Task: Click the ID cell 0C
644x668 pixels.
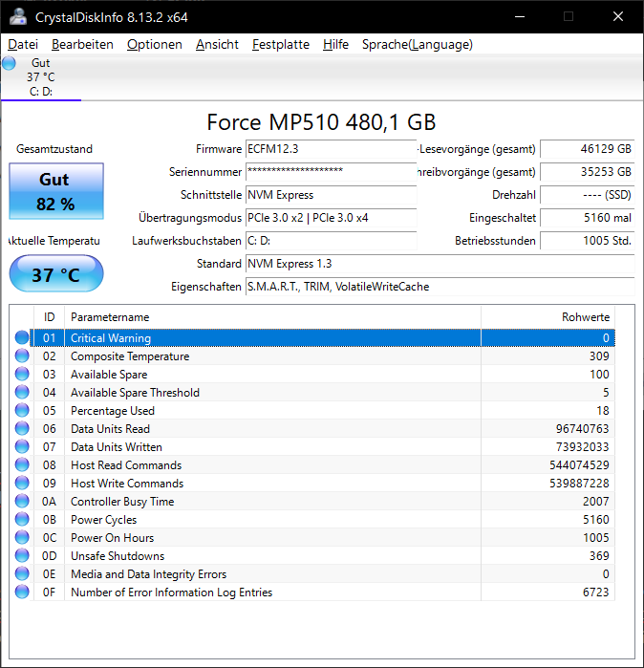Action: coord(49,538)
